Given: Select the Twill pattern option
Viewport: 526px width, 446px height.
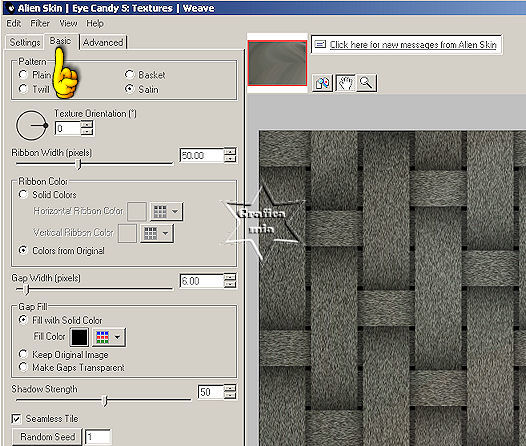Looking at the screenshot, I should 35,89.
